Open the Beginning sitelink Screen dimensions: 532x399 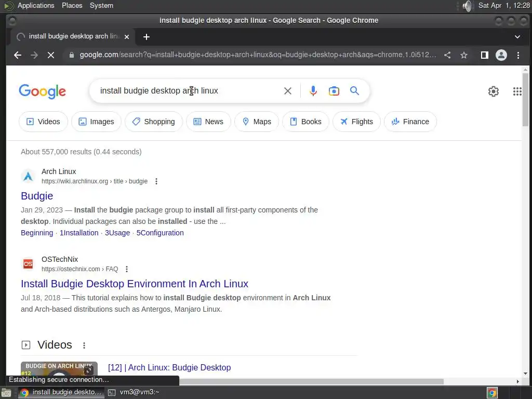click(x=37, y=233)
